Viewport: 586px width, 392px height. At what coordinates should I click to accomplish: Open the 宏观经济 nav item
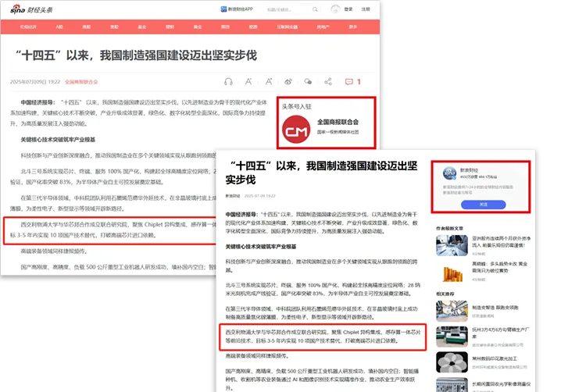click(28, 27)
